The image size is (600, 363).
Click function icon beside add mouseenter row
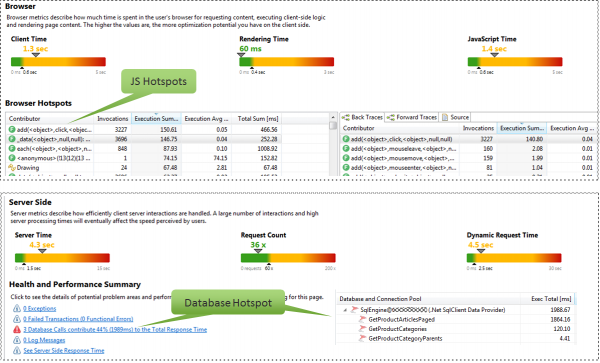[346, 168]
